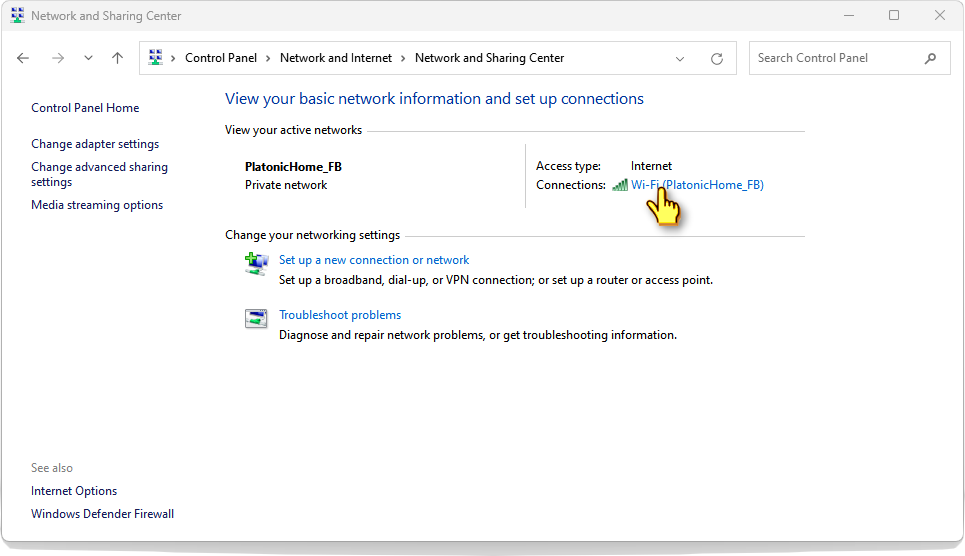Open Internet Options link
The height and width of the screenshot is (556, 965).
[x=74, y=491]
